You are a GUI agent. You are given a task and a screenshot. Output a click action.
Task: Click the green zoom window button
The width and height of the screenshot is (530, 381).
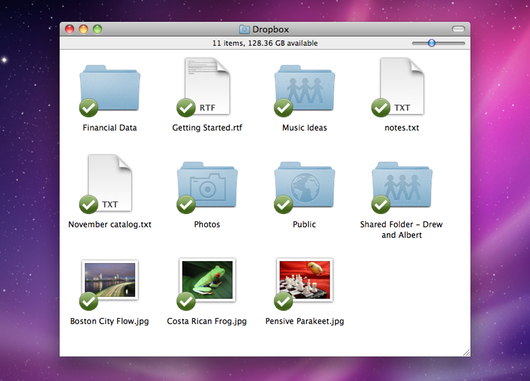(97, 29)
